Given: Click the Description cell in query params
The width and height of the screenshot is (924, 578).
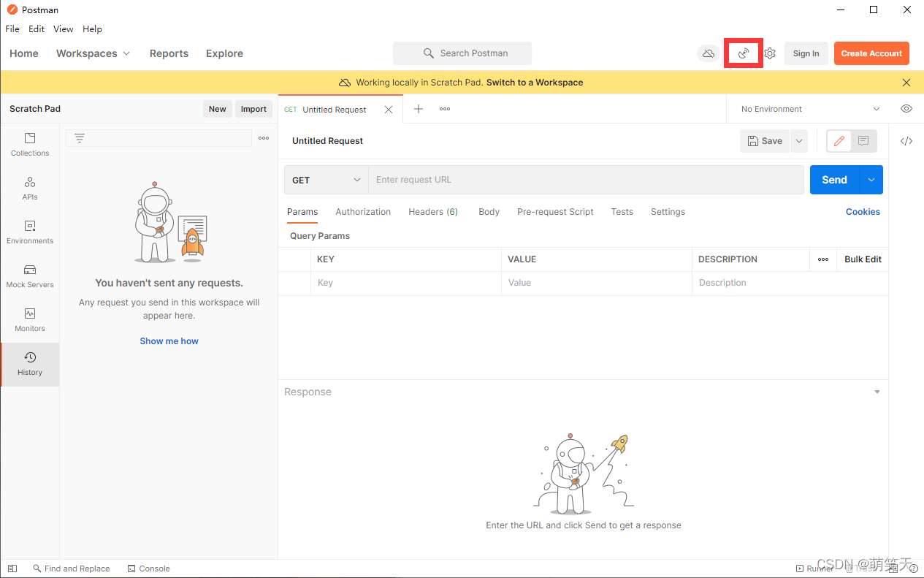Looking at the screenshot, I should tap(790, 283).
